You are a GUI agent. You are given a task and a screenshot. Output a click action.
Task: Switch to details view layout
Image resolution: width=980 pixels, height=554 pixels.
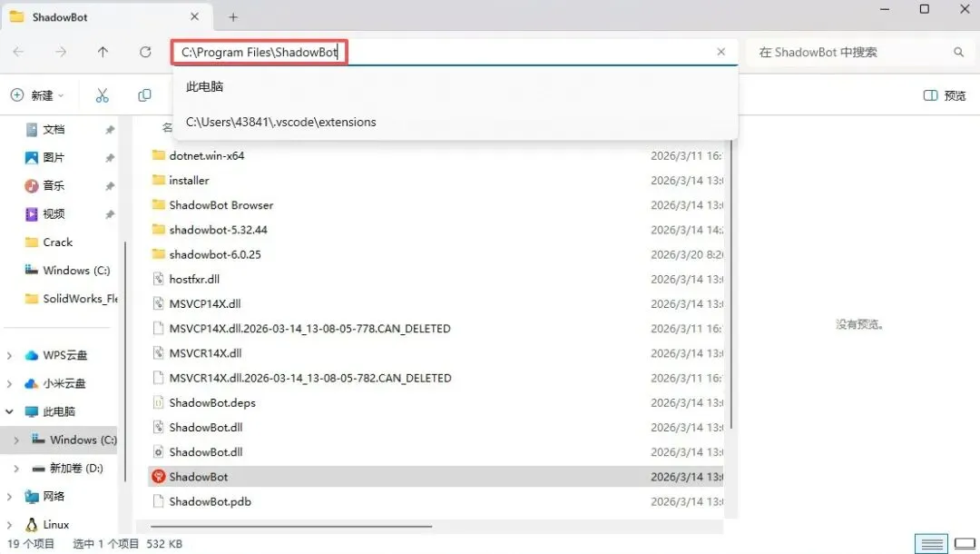(x=931, y=544)
